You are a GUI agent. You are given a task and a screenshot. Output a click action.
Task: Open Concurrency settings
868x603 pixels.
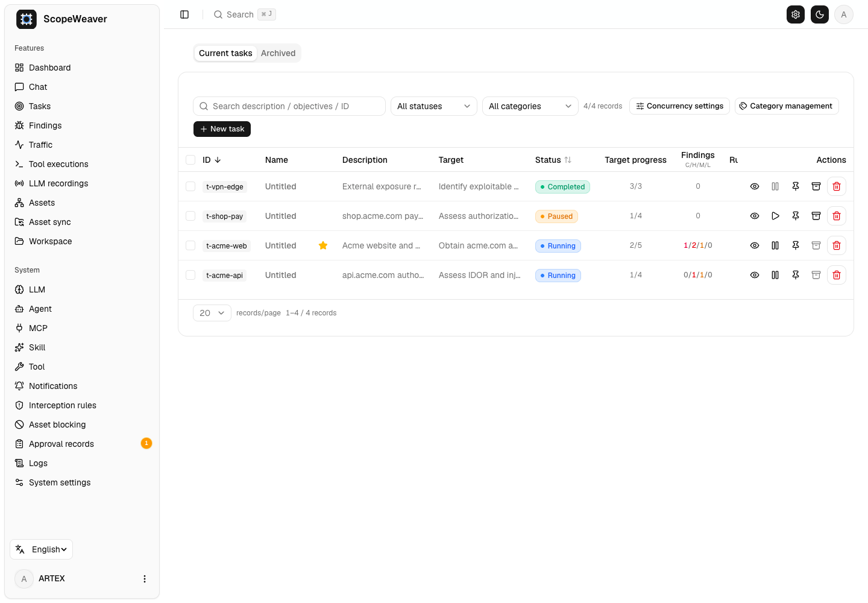pos(679,106)
